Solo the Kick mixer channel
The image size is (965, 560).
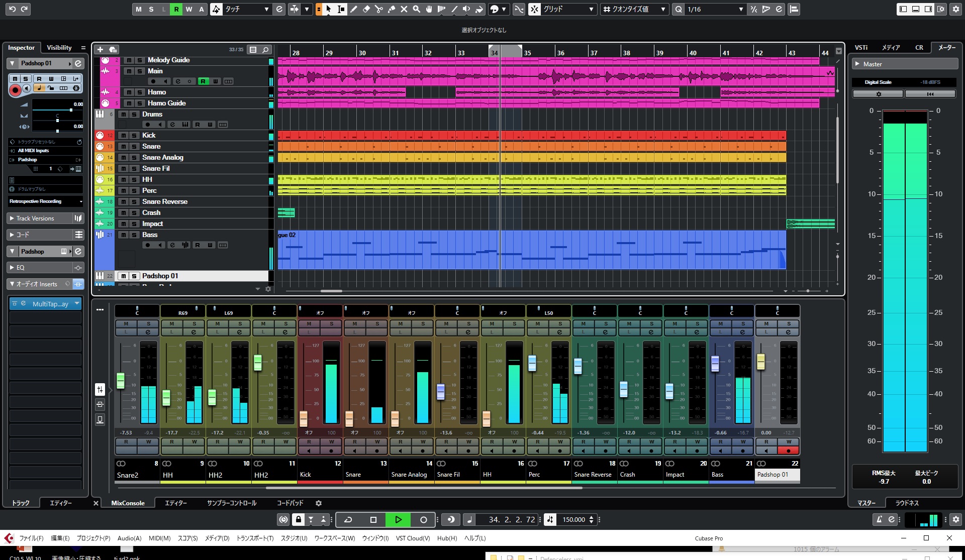click(x=331, y=324)
